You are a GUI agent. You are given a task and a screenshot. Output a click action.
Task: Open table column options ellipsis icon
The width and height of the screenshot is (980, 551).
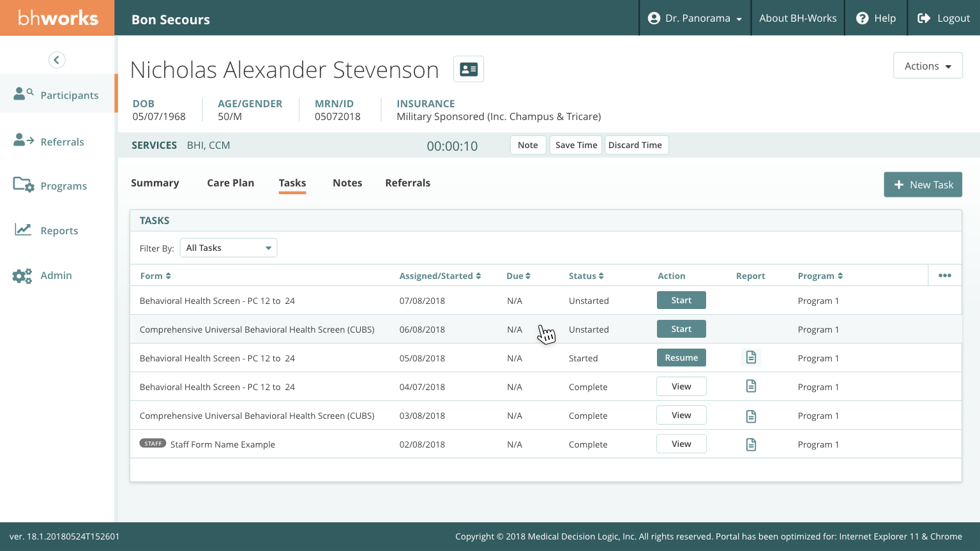945,275
